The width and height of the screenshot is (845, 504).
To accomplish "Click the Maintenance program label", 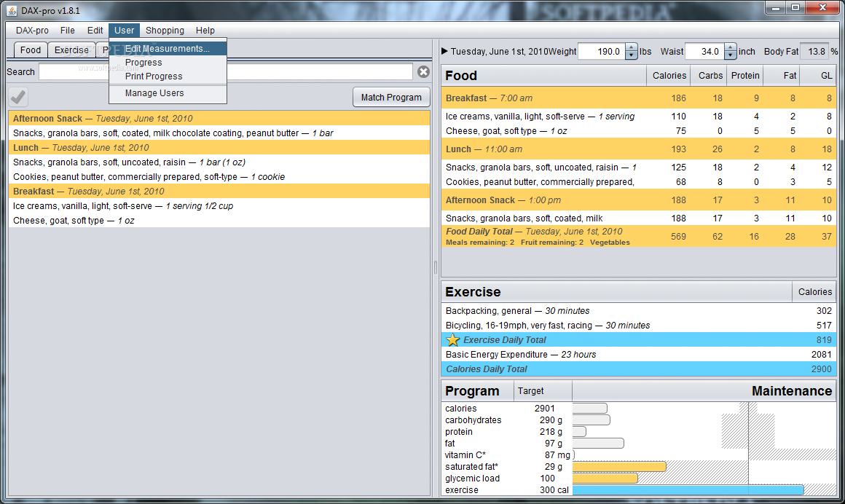I will (791, 391).
